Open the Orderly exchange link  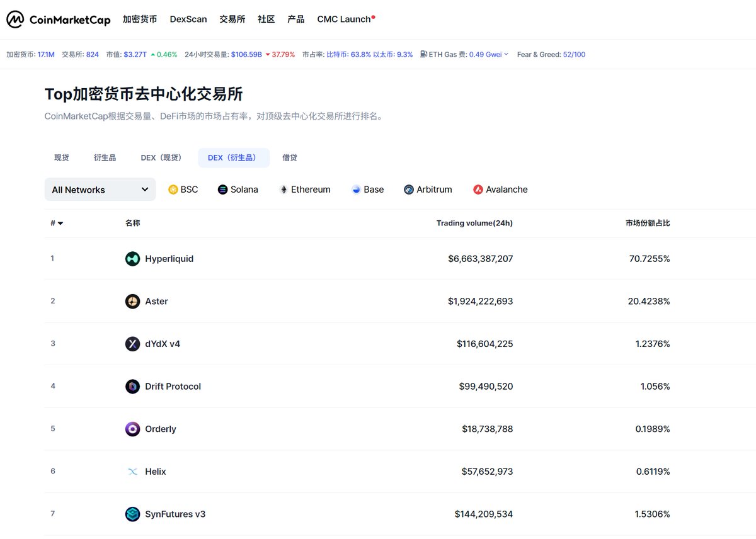click(161, 429)
